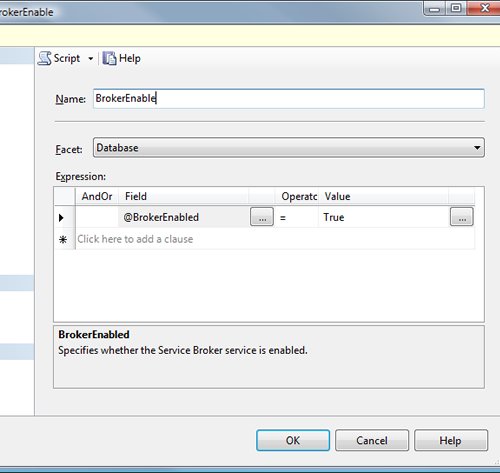The image size is (500, 473).
Task: Click the empty AndOr cell in first row
Action: click(97, 217)
